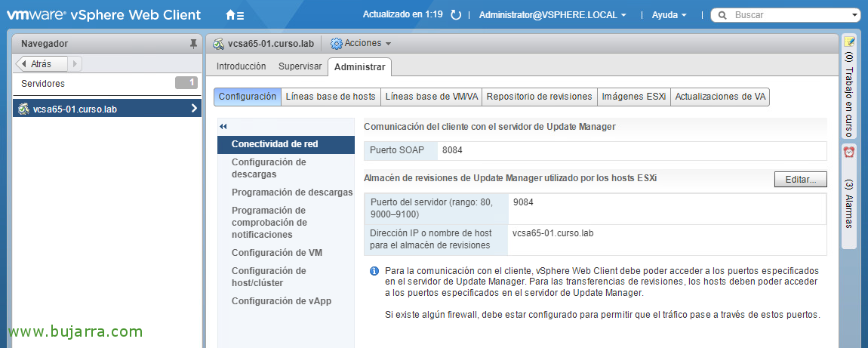Click the server icon in Navegador list

point(23,109)
